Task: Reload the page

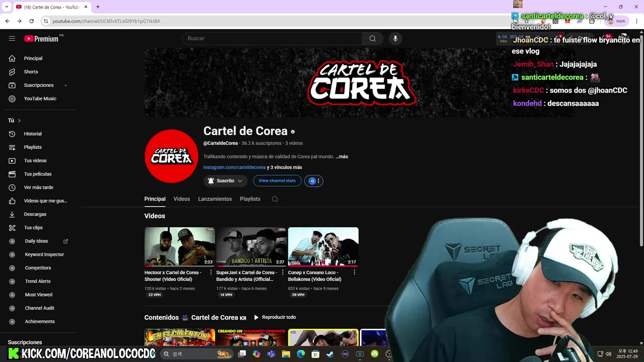Action: pyautogui.click(x=31, y=21)
